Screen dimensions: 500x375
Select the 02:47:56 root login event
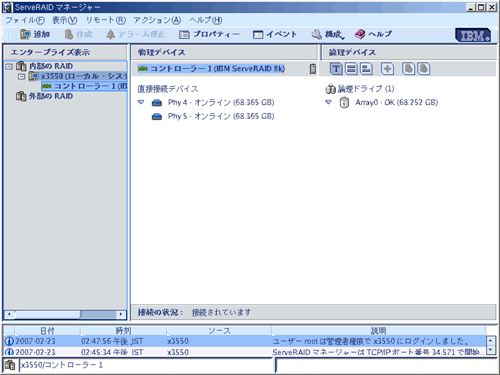click(245, 341)
